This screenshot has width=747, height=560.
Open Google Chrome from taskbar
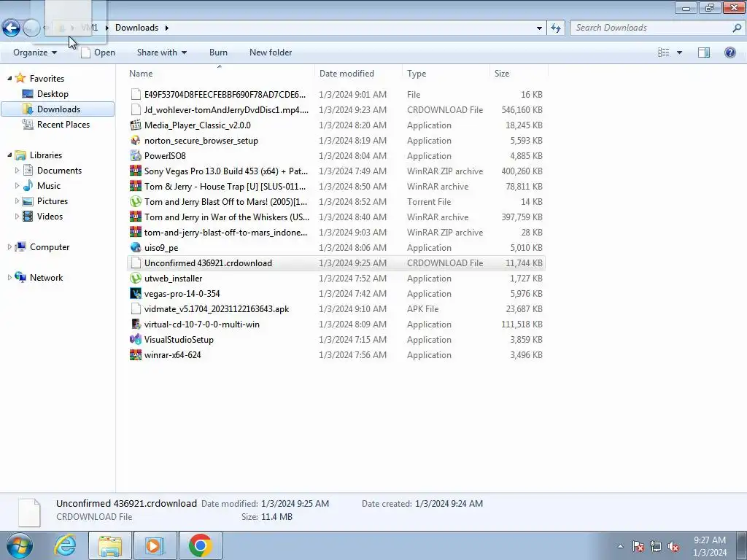pyautogui.click(x=200, y=545)
